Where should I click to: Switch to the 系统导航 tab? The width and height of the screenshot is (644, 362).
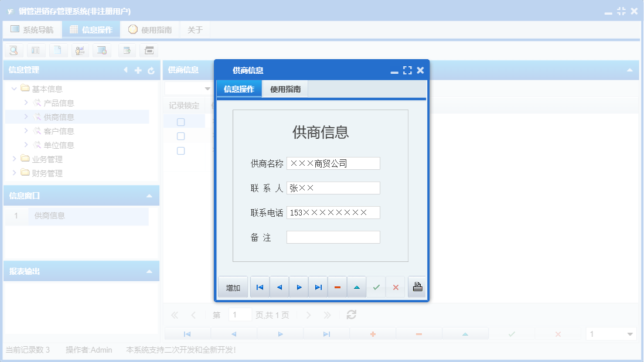[x=32, y=29]
